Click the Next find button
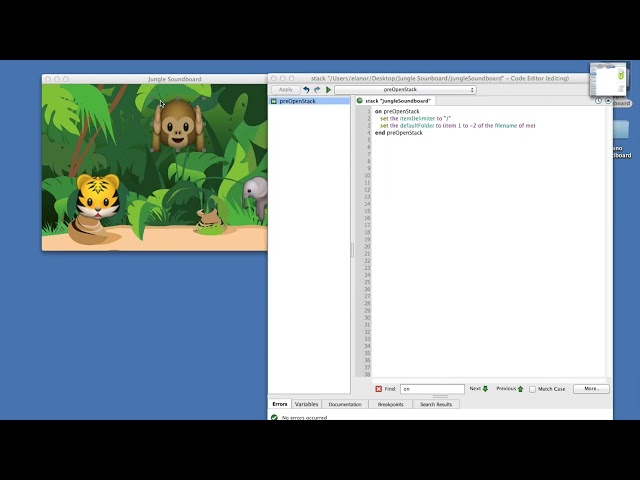 point(479,389)
